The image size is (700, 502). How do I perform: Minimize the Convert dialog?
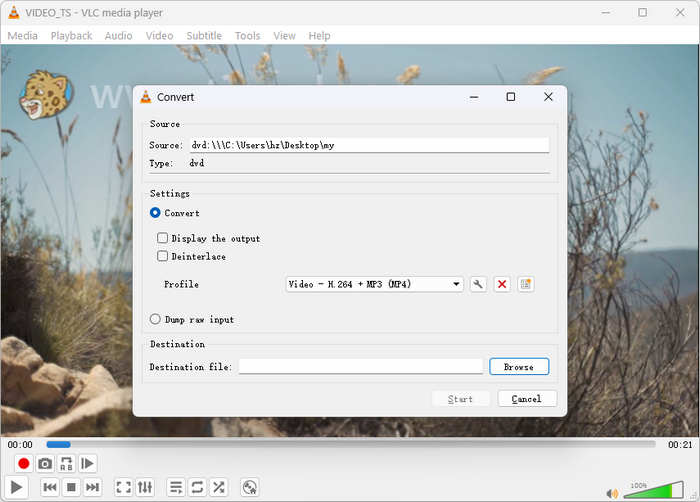(474, 97)
